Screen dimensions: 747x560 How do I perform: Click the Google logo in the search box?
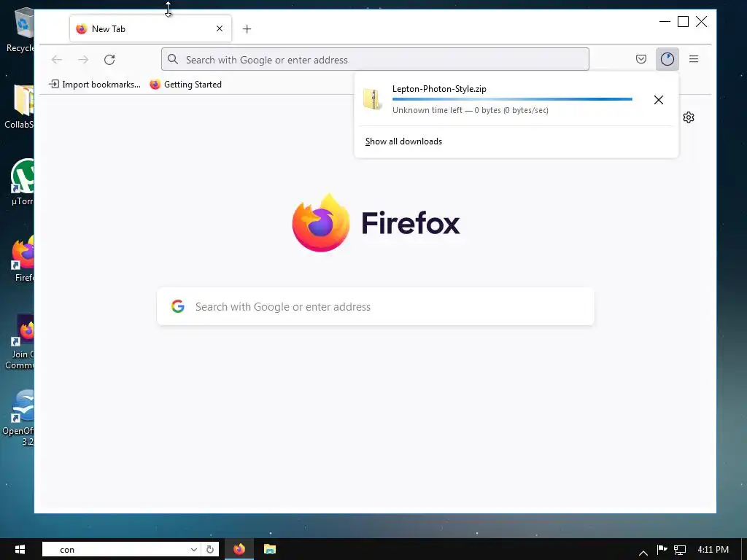pyautogui.click(x=178, y=306)
